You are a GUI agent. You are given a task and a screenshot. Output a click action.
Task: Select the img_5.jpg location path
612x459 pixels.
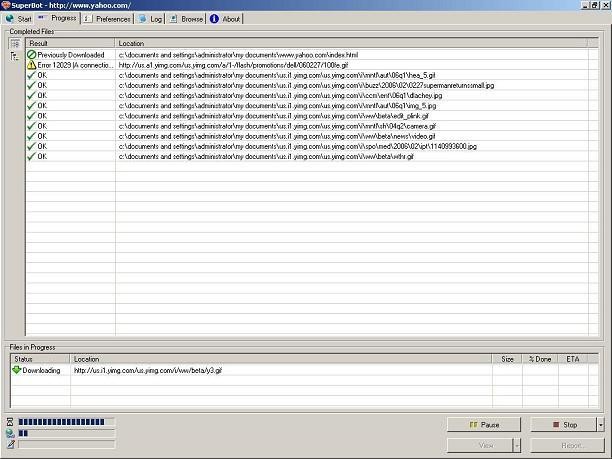pyautogui.click(x=277, y=106)
